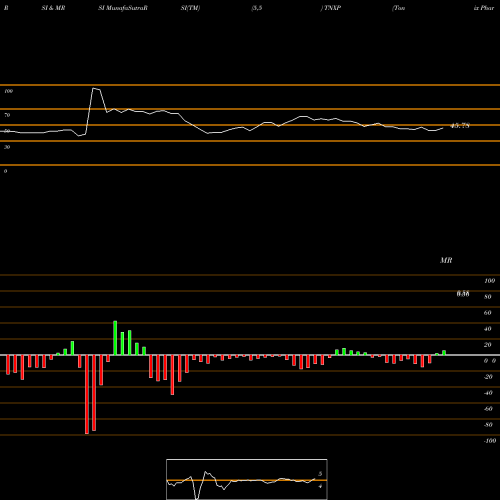Click the MR axis label 60
Screen dimensions: 500x500
(488, 313)
